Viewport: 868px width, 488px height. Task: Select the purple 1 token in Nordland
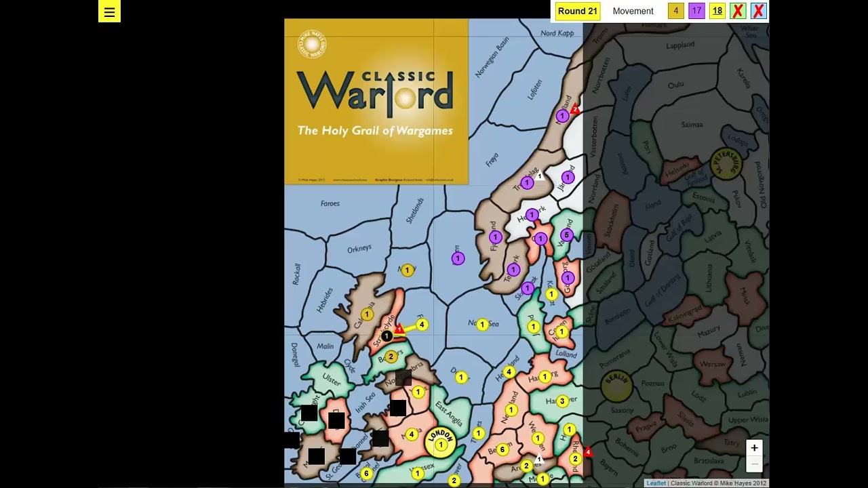[561, 117]
